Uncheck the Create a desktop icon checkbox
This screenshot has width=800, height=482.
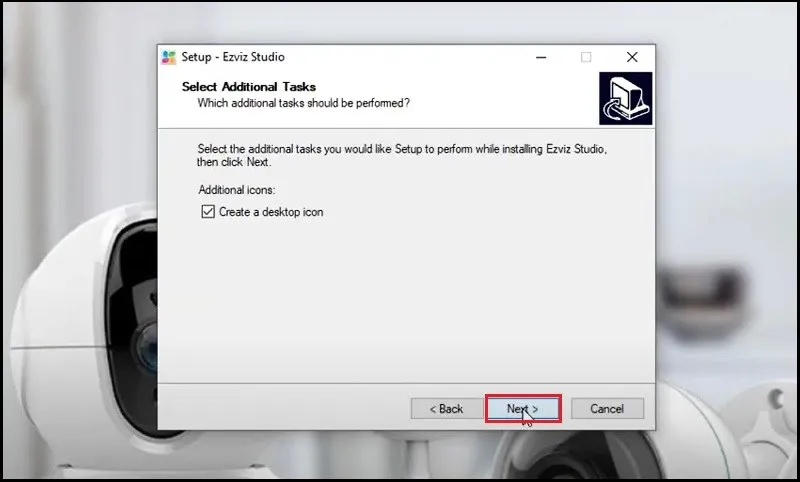[208, 212]
